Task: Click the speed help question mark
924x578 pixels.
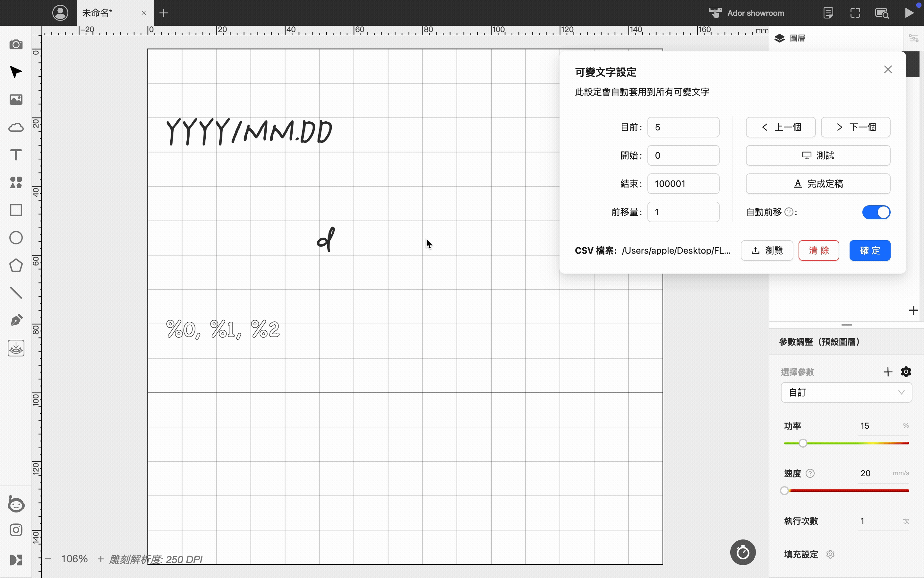Action: pos(810,473)
